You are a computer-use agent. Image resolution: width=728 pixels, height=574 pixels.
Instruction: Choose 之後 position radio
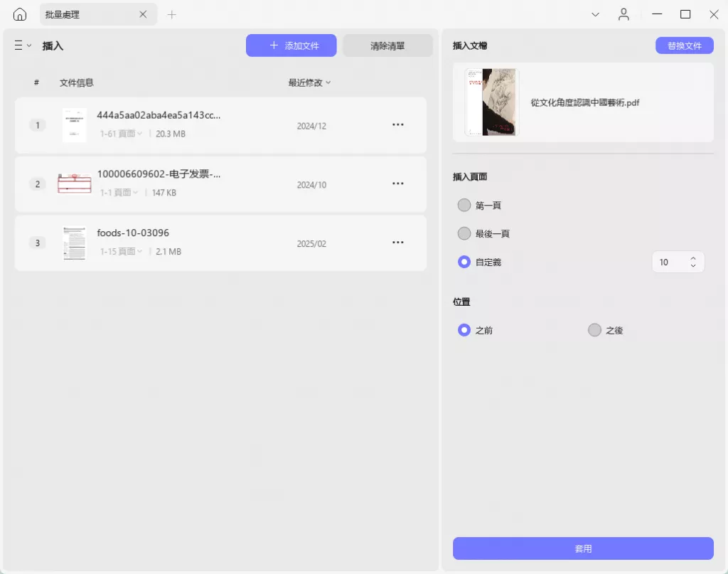click(594, 330)
